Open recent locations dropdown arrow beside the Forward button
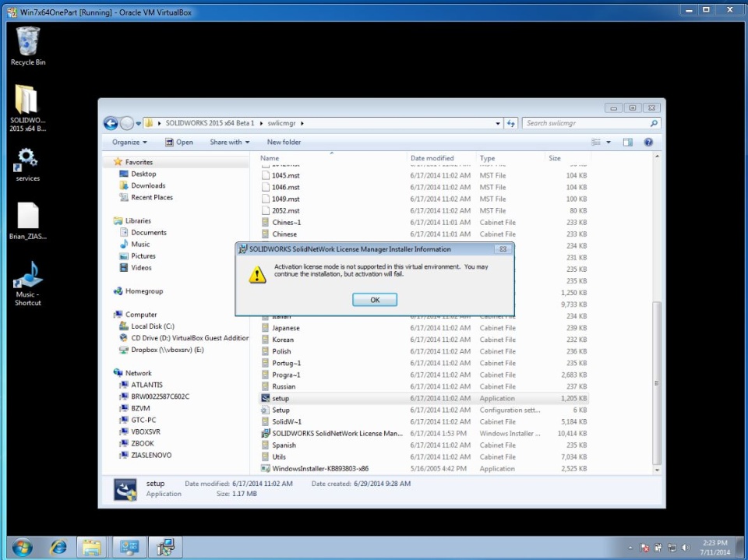This screenshot has height=560, width=748. click(139, 124)
